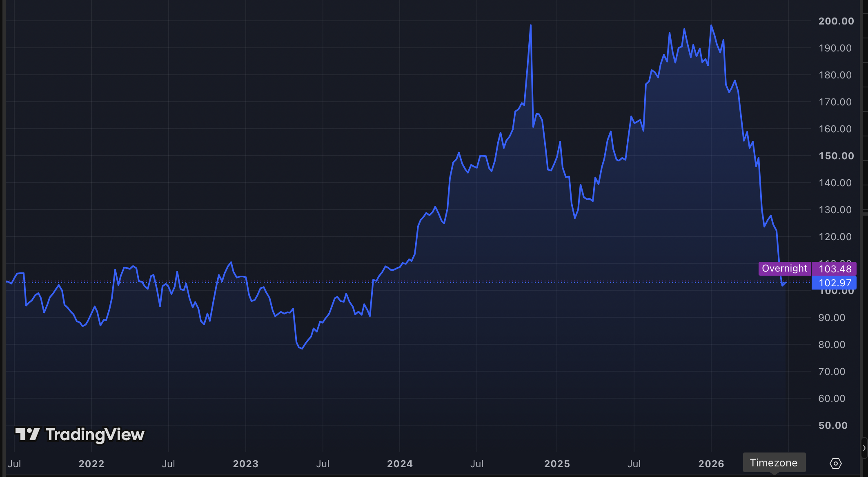Click the 180.00 price axis label
The width and height of the screenshot is (868, 477).
[x=835, y=75]
